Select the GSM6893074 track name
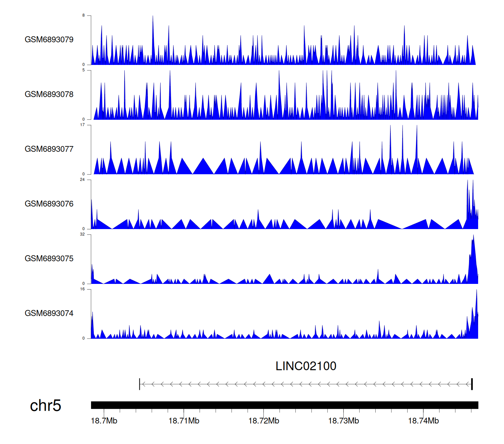504x444 pixels. 49,313
